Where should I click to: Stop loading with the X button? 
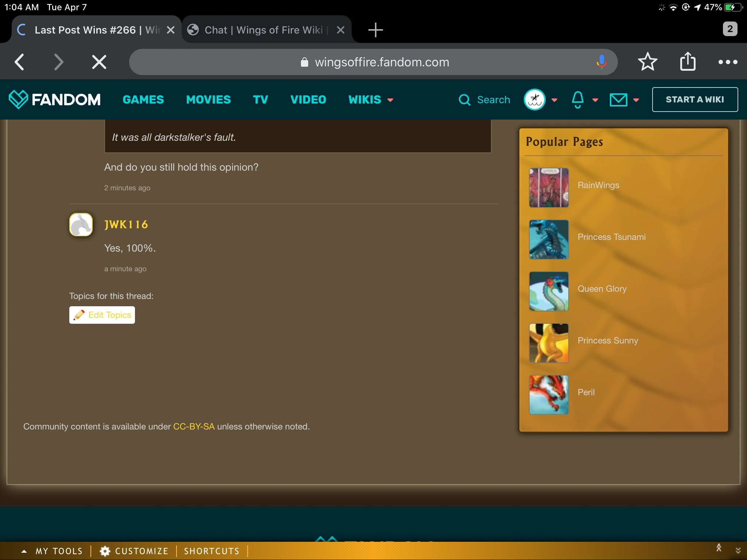[x=99, y=62]
